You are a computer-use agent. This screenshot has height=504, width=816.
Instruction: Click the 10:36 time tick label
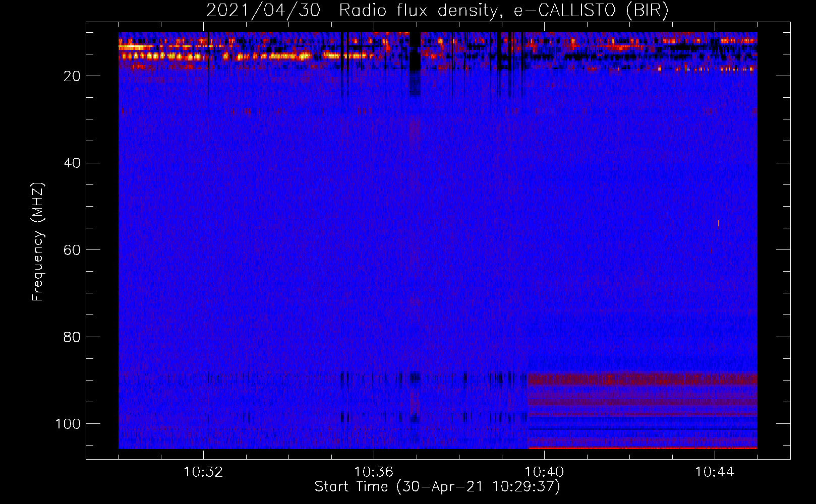[374, 472]
